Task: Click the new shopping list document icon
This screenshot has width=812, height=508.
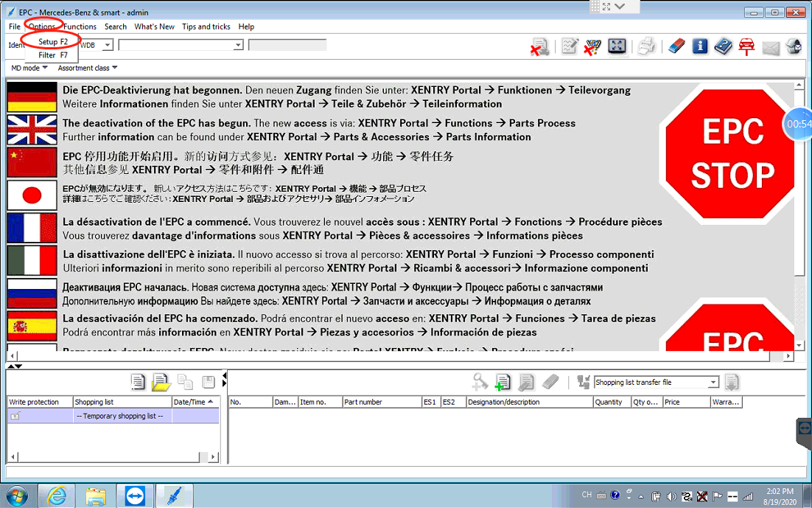Action: [x=138, y=382]
